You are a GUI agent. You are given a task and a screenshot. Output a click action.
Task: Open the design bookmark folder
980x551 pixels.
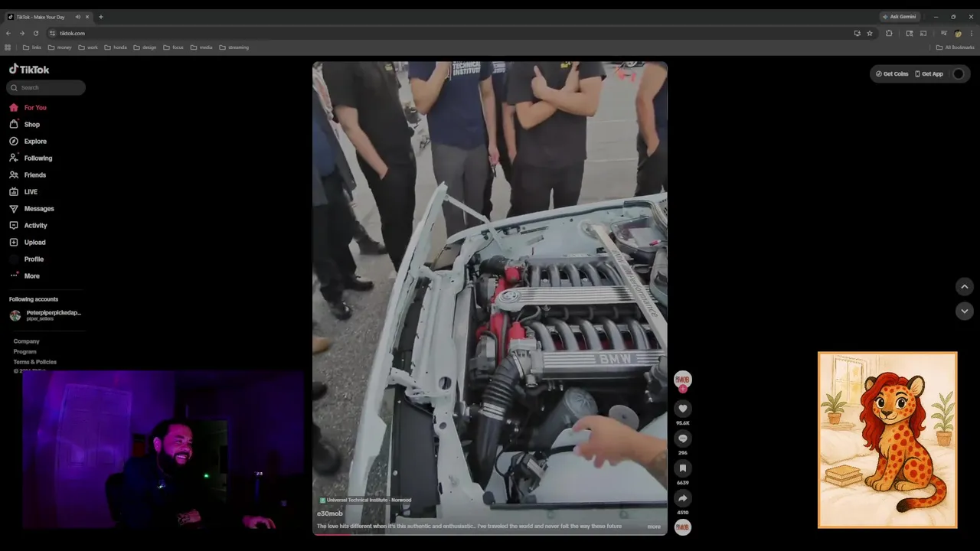point(145,47)
